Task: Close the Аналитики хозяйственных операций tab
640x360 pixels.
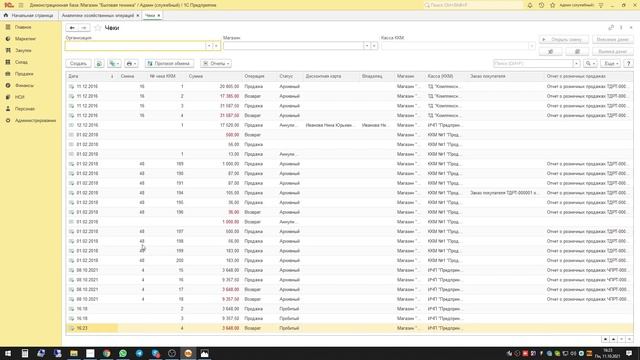Action: point(138,16)
